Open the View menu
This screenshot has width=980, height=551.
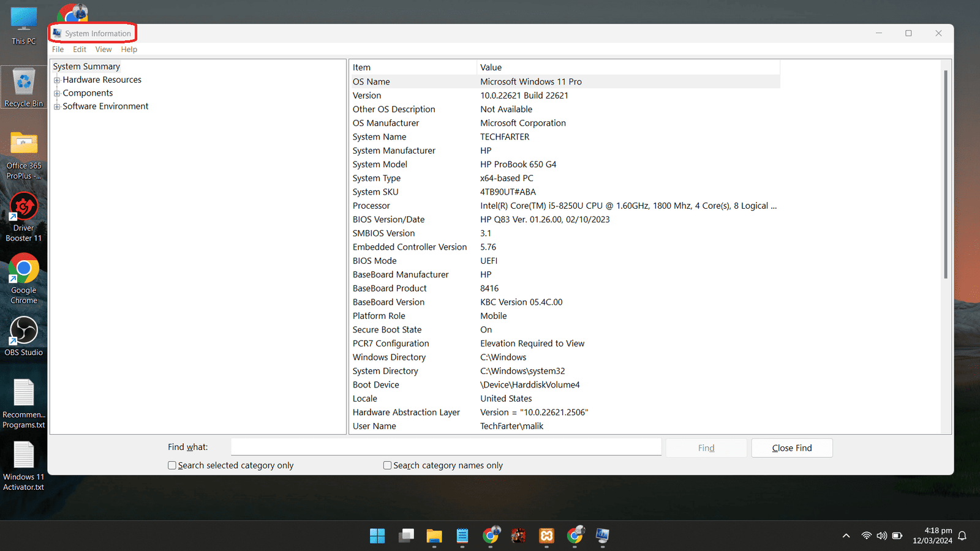(x=104, y=50)
